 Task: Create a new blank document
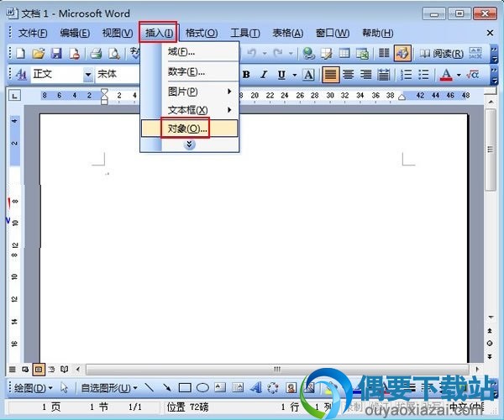pyautogui.click(x=20, y=54)
